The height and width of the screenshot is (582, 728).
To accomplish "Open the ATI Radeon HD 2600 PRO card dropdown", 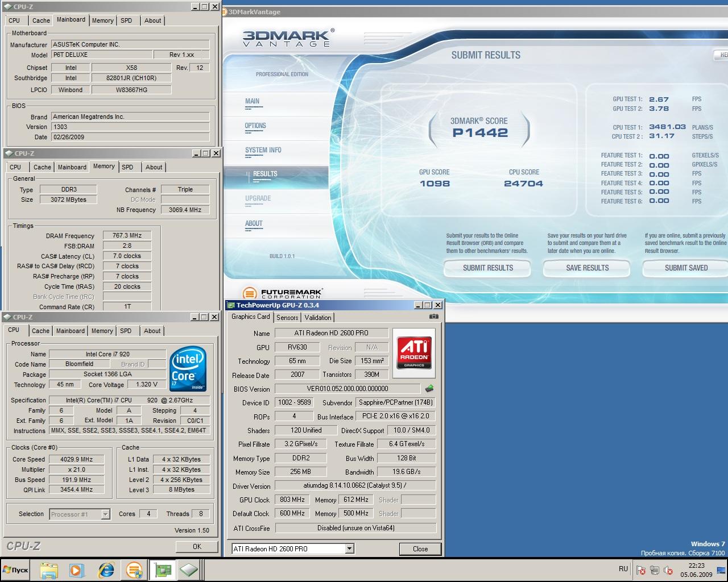I will tap(350, 548).
